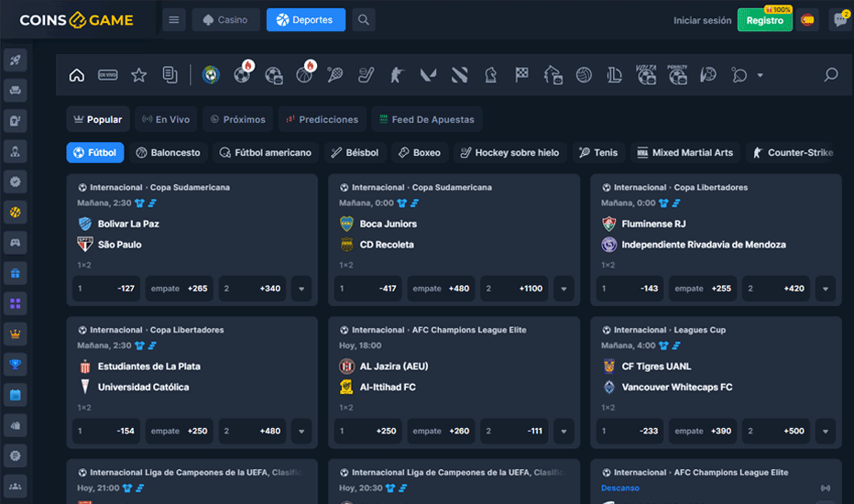
Task: Filter by Fútbol americano chip
Action: 266,152
